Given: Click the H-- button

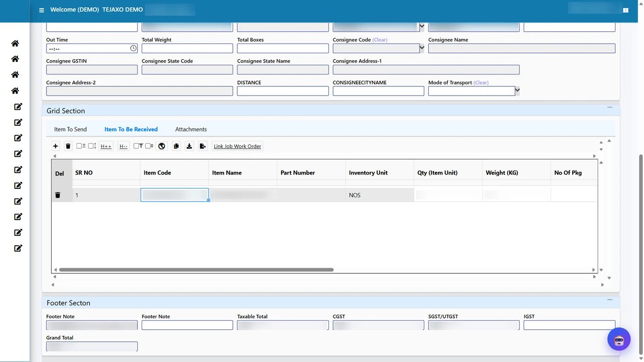Looking at the screenshot, I should [x=123, y=146].
